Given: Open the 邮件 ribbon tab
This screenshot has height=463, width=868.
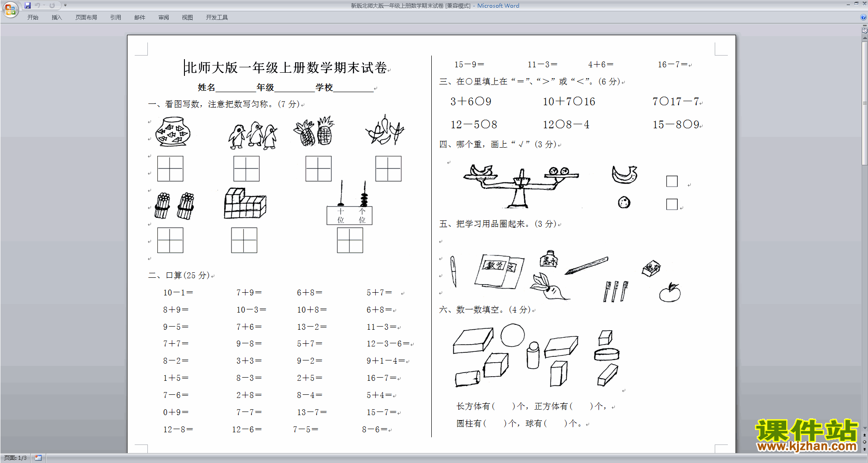Looking at the screenshot, I should point(140,18).
